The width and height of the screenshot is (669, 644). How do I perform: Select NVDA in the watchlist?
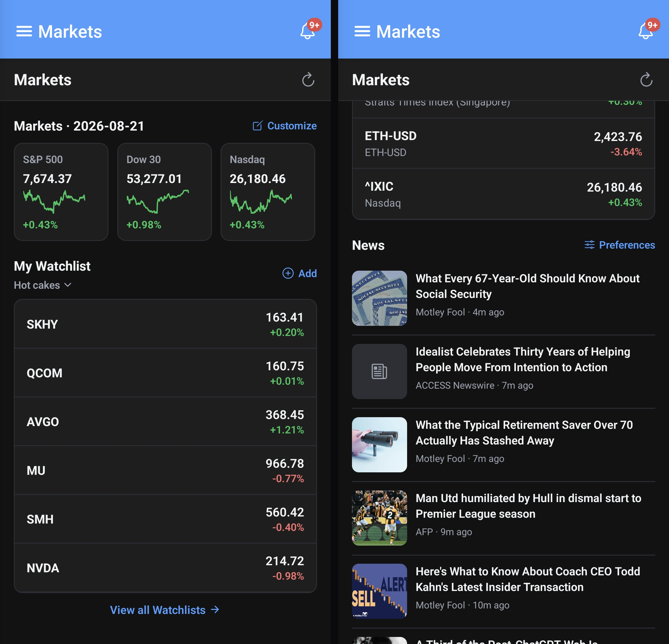pyautogui.click(x=165, y=568)
